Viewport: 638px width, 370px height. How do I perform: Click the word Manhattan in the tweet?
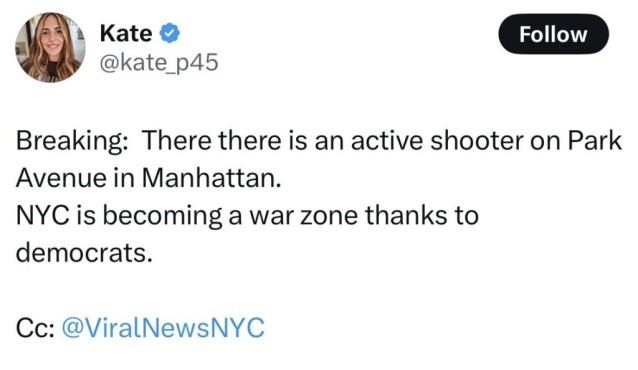pos(212,178)
